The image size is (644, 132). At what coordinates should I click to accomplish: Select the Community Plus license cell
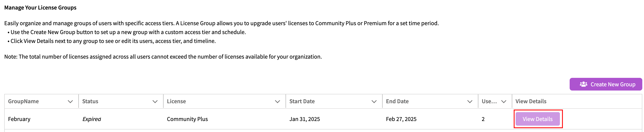[x=187, y=119]
